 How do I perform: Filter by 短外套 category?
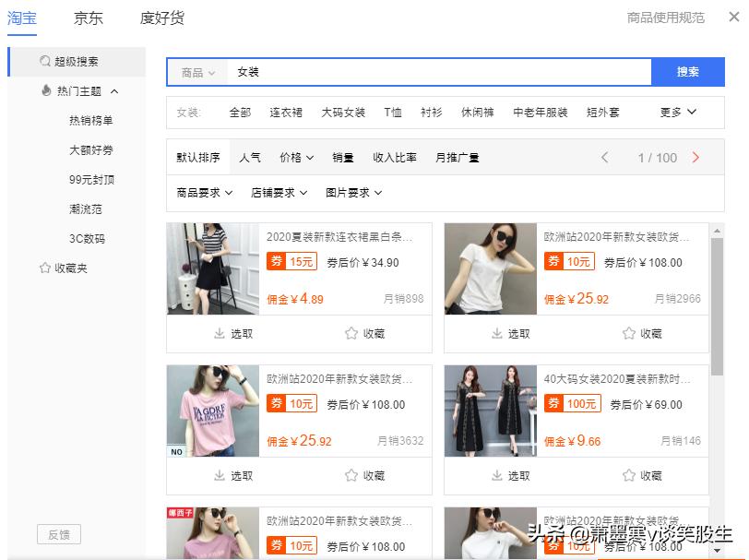603,113
